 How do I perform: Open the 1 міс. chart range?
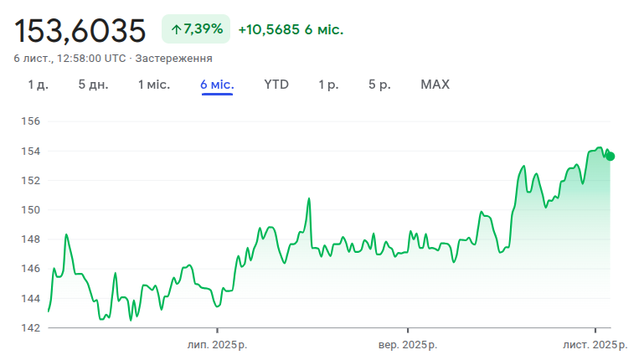pyautogui.click(x=154, y=85)
